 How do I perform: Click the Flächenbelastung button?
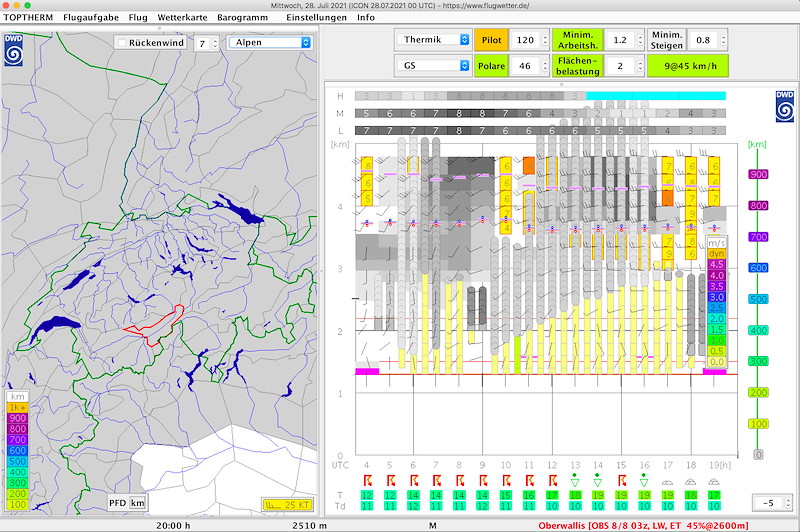(578, 66)
